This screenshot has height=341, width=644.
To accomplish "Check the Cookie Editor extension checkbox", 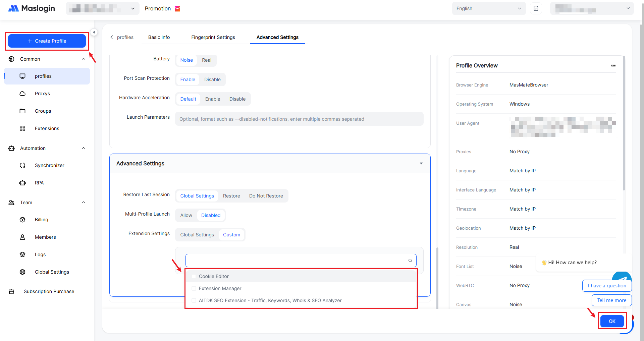I will (x=194, y=276).
